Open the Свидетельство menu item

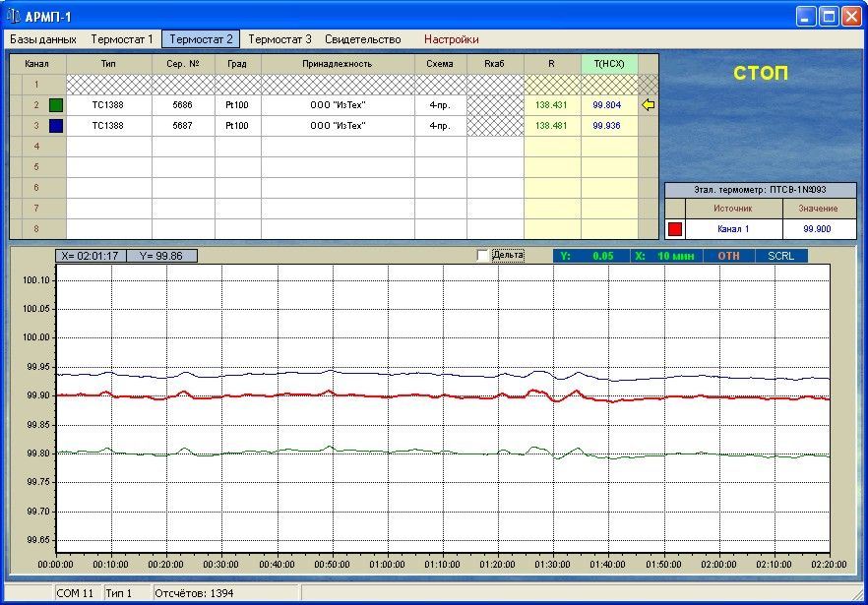coord(363,39)
